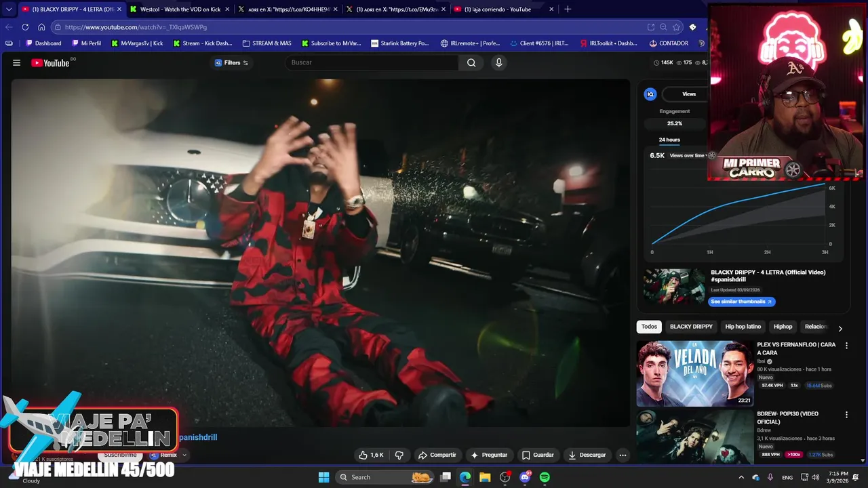Click the YouTube Buscar search field

pyautogui.click(x=372, y=62)
